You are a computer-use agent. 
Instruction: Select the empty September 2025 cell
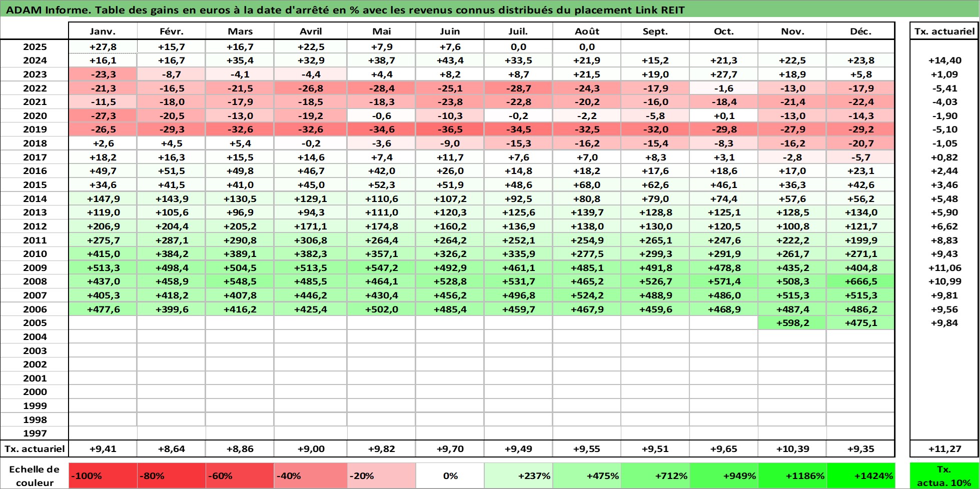coord(655,46)
